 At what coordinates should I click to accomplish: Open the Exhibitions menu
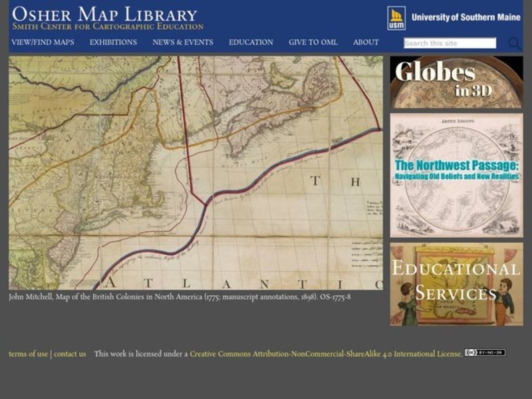coord(113,43)
